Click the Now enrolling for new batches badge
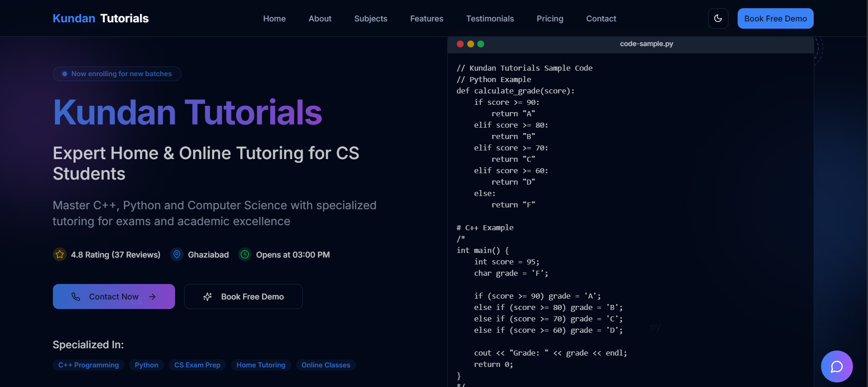This screenshot has width=868, height=387. click(117, 74)
